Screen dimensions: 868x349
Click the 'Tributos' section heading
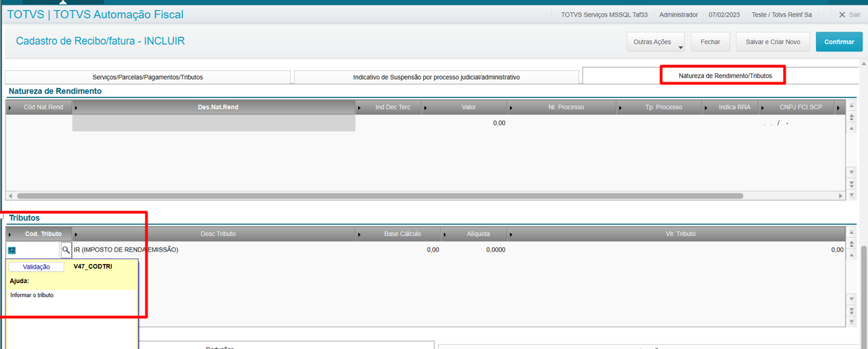point(24,218)
